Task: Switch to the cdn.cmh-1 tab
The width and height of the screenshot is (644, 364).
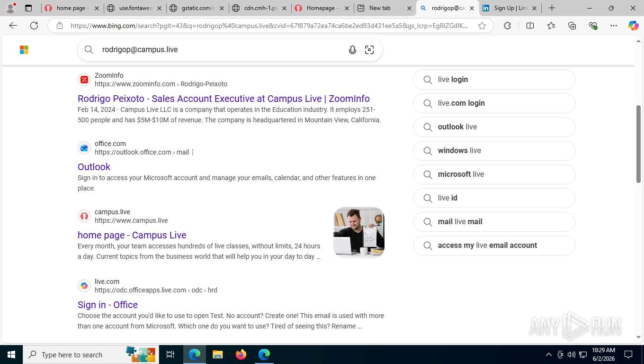Action: click(259, 8)
